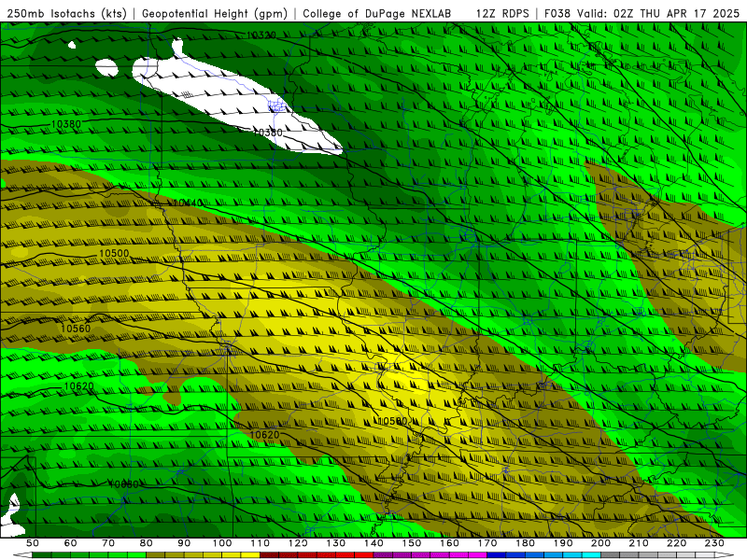The height and width of the screenshot is (560, 747).
Task: Click the 10380 contour label inside white area
Action: (268, 133)
